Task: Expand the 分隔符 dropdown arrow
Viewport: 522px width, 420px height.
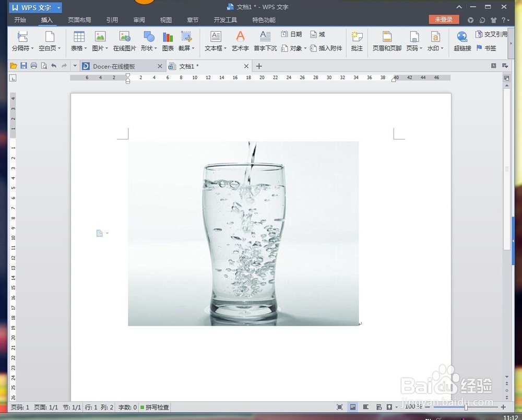Action: tap(32, 48)
